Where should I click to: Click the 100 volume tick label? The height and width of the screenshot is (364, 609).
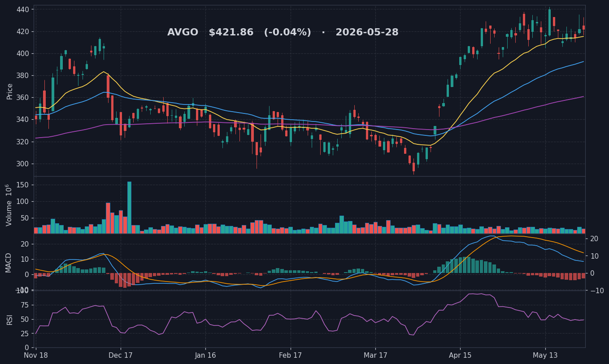[22, 201]
